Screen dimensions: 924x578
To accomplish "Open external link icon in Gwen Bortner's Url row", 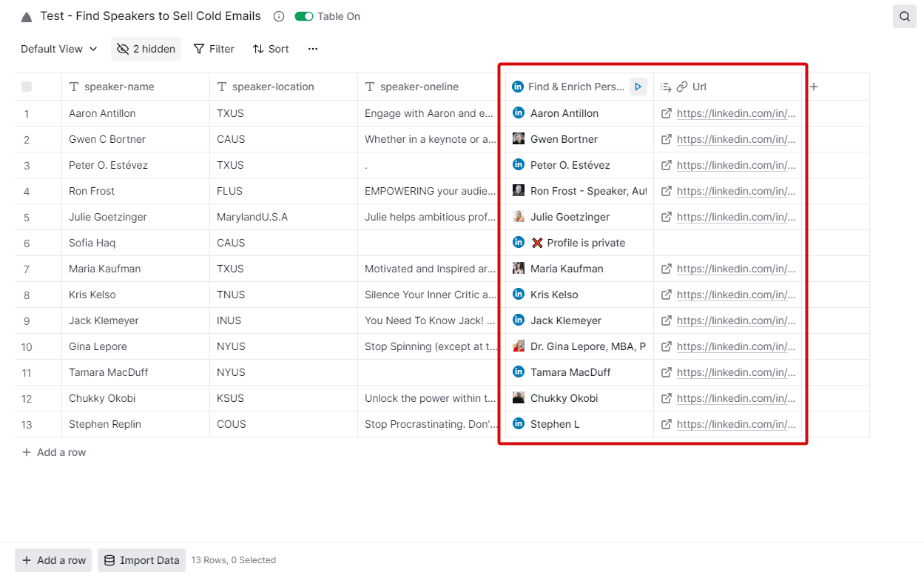I will pos(666,139).
